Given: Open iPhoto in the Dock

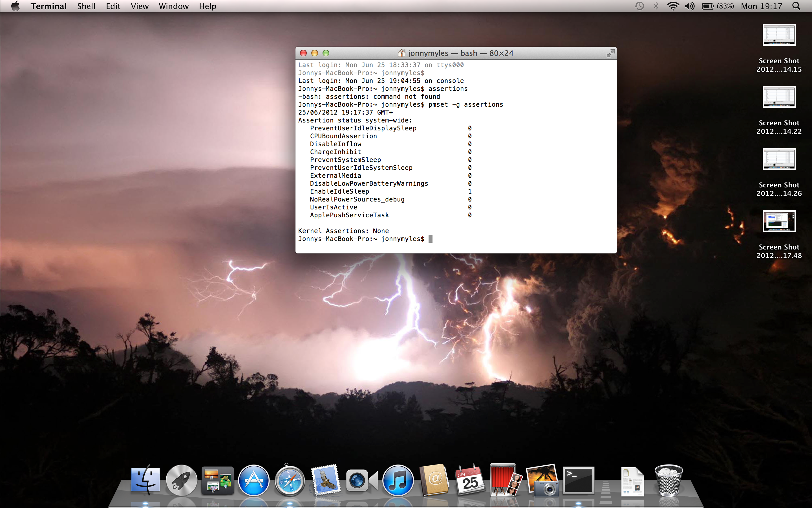Looking at the screenshot, I should 542,480.
